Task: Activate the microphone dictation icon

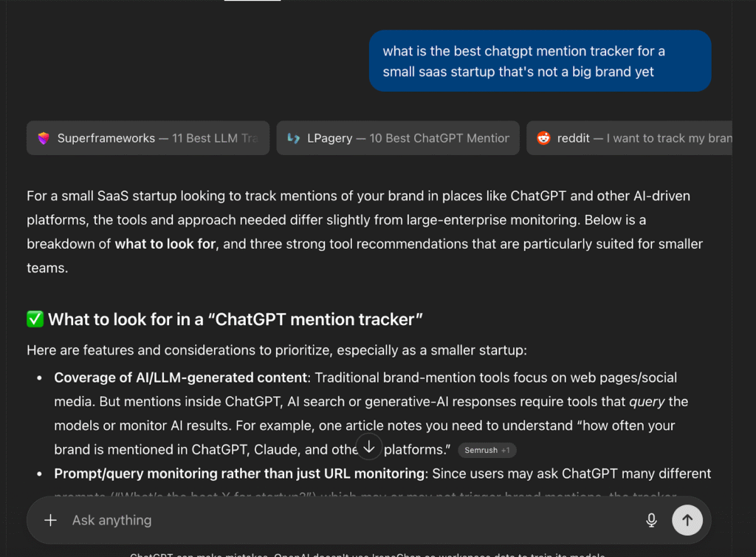Action: tap(651, 520)
